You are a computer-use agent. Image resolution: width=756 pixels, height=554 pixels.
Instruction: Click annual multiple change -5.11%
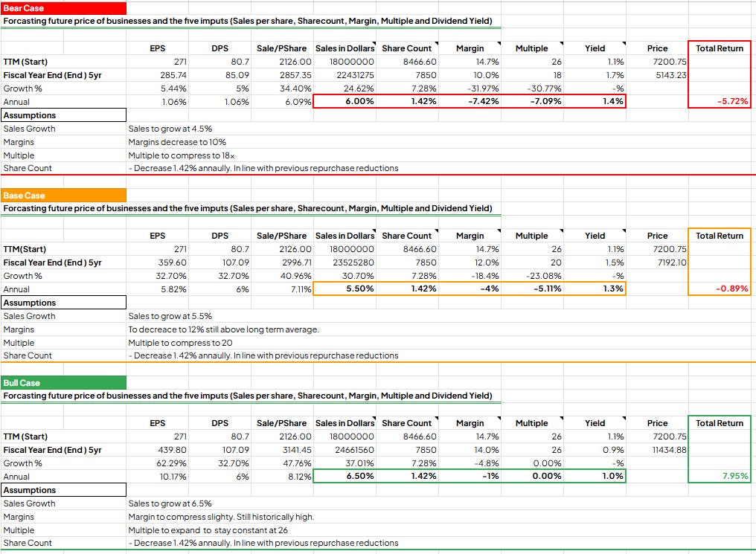[547, 289]
